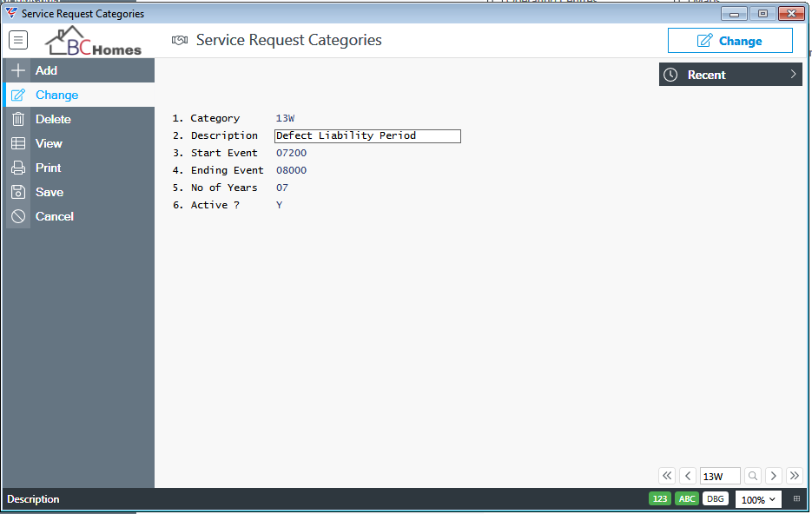Image resolution: width=812 pixels, height=514 pixels.
Task: Select Add in the sidebar menu
Action: tap(46, 70)
